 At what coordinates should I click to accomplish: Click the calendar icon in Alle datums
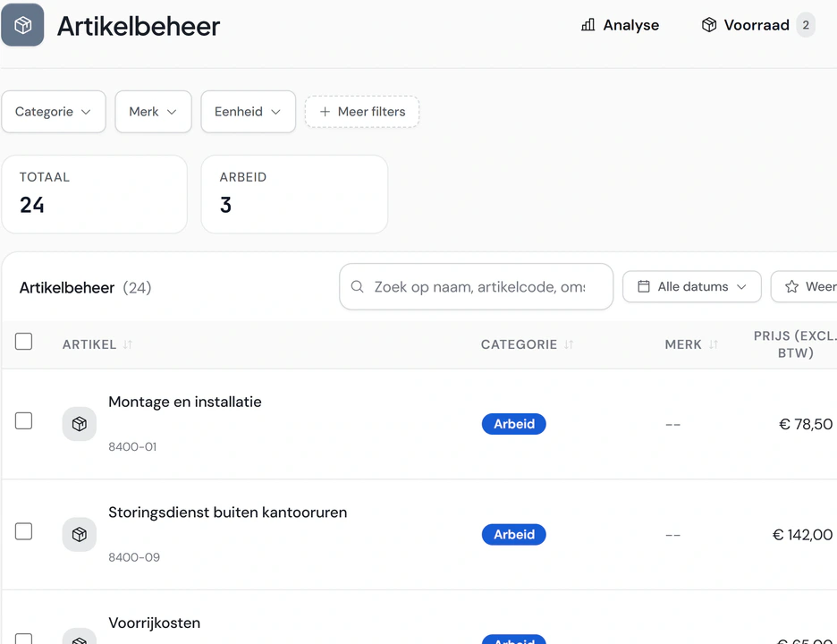point(644,287)
